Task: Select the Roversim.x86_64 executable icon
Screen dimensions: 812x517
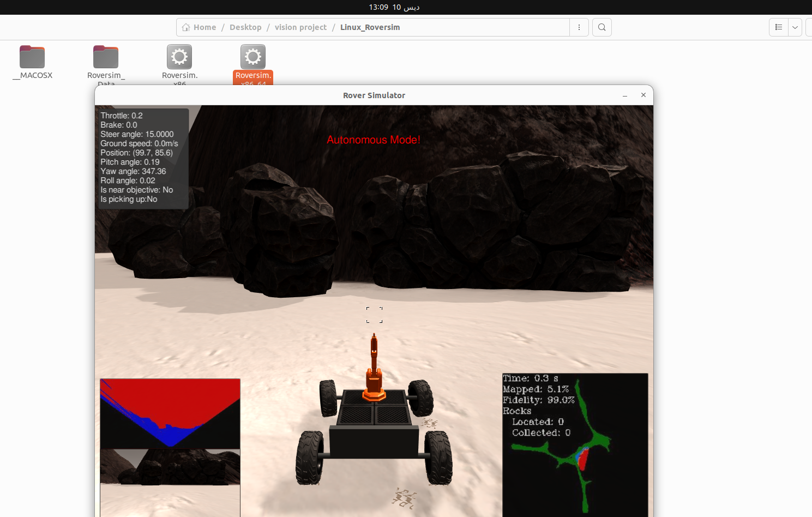Action: pyautogui.click(x=253, y=57)
